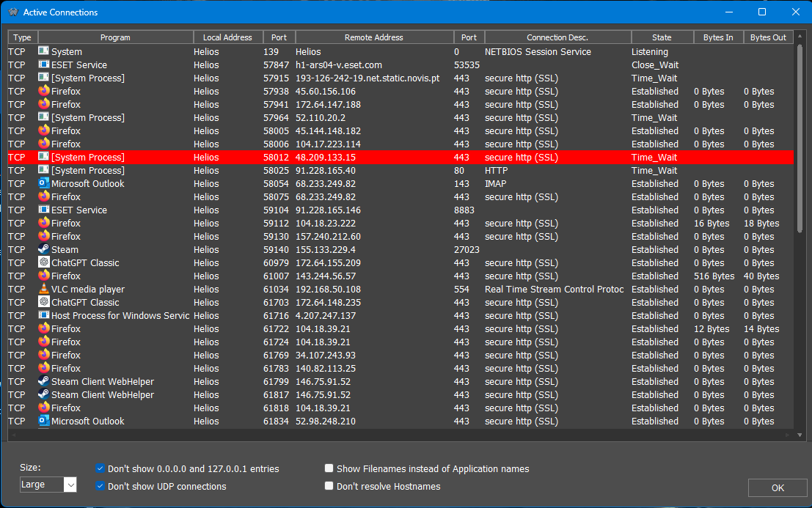The image size is (812, 508).
Task: Click Firefox icon in the 143.244.56.57 row
Action: tap(43, 276)
